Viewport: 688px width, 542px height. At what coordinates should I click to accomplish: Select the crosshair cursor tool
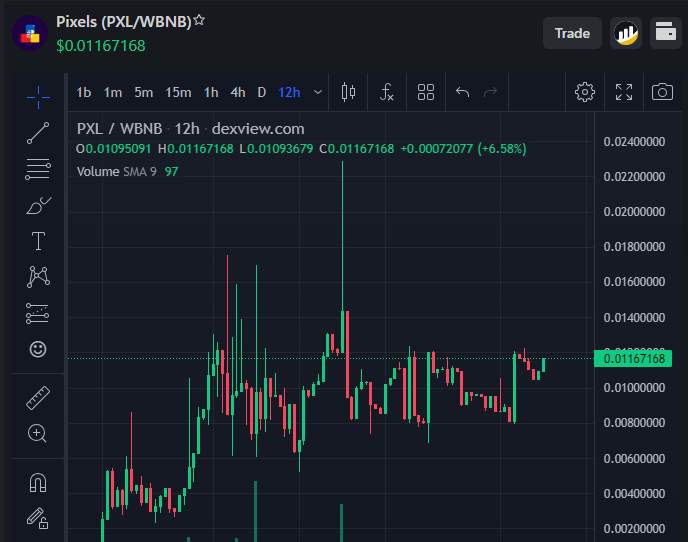pos(38,97)
